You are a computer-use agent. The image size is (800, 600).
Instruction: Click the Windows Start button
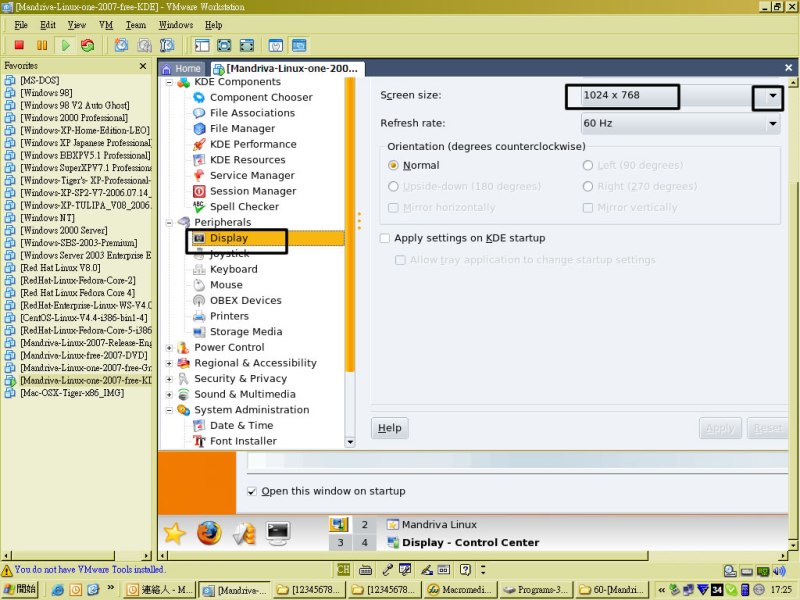21,589
